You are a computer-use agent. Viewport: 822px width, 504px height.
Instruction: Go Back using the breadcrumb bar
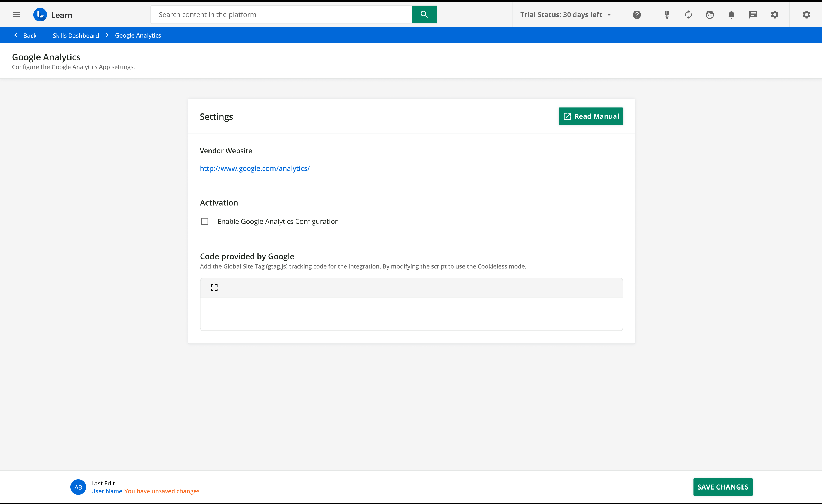click(x=25, y=35)
